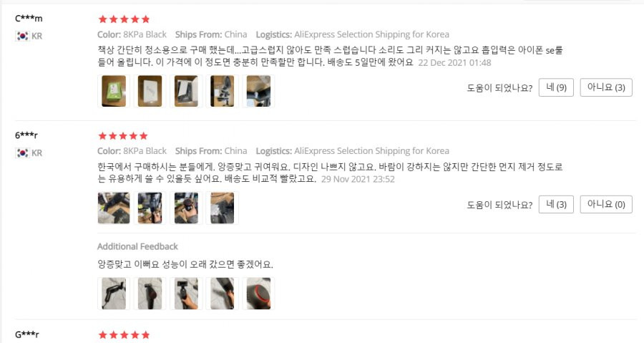Open fourth photo thumbnail in C***m's review
Image resolution: width=644 pixels, height=343 pixels.
[223, 91]
